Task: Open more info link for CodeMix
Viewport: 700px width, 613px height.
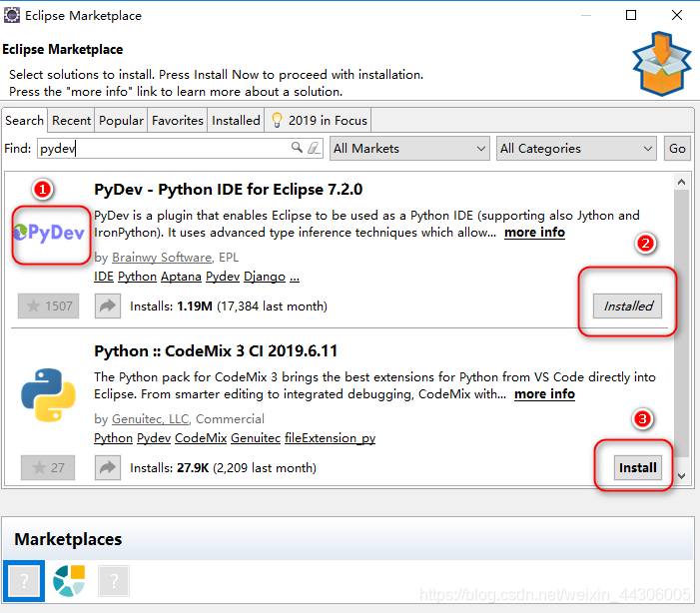Action: 544,394
